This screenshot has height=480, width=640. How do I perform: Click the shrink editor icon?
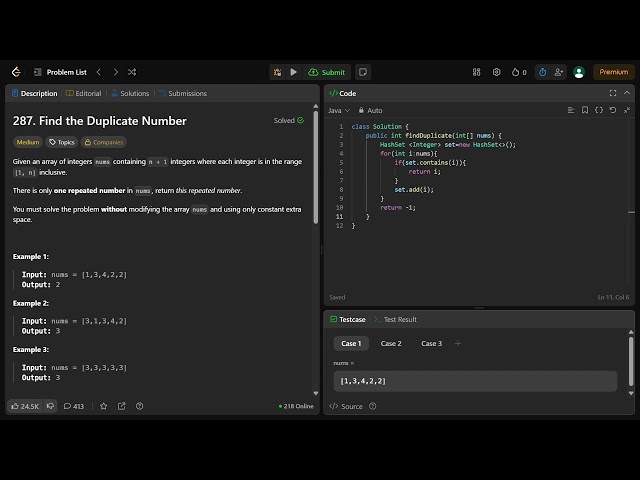click(627, 110)
